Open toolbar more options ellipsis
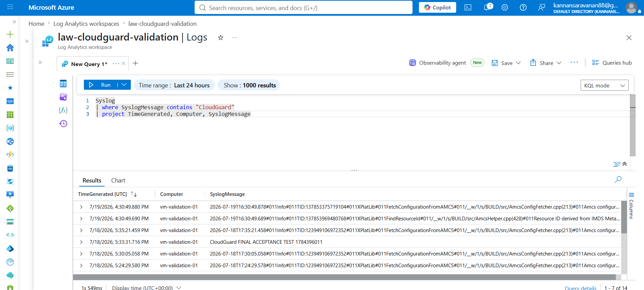 click(574, 63)
